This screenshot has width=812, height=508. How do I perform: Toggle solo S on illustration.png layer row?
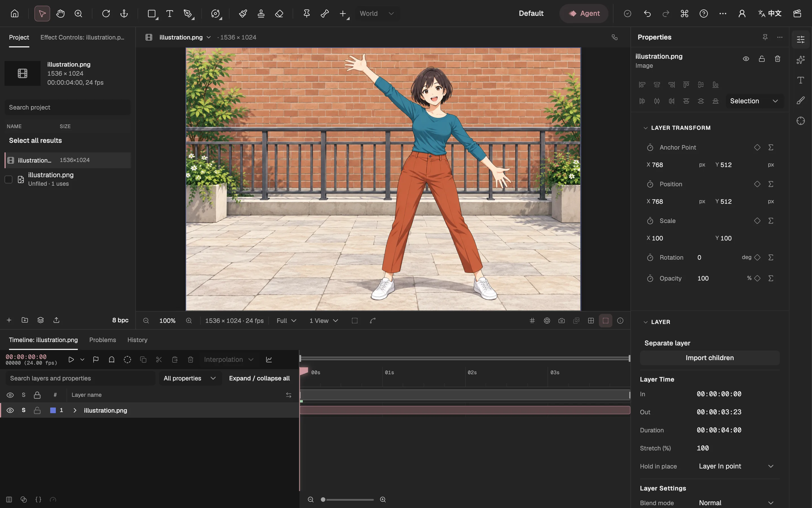click(x=23, y=410)
